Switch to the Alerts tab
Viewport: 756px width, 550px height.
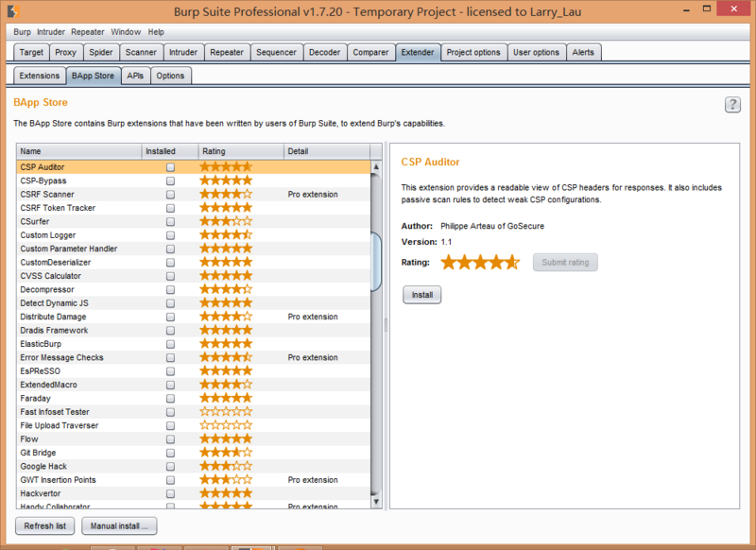pos(583,52)
